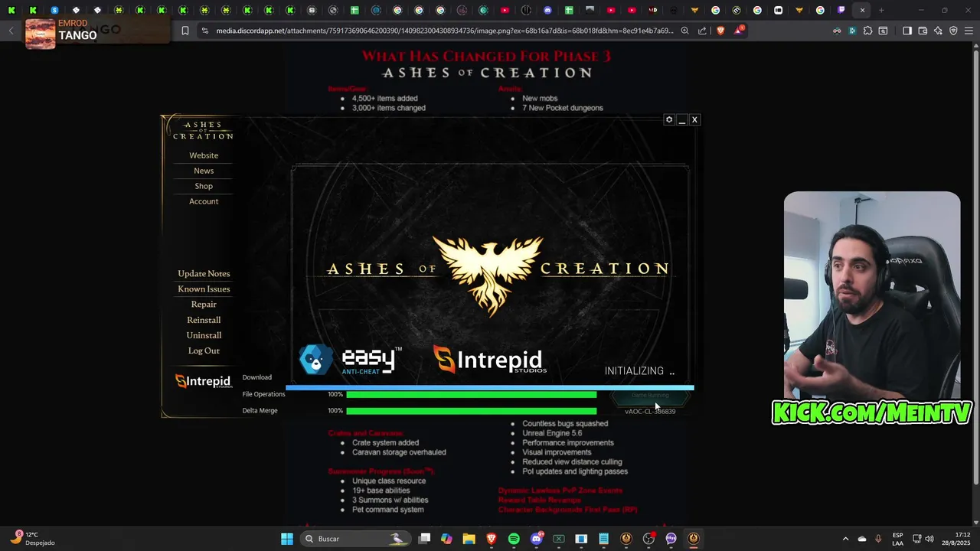
Task: Click the Game Running button
Action: [650, 396]
